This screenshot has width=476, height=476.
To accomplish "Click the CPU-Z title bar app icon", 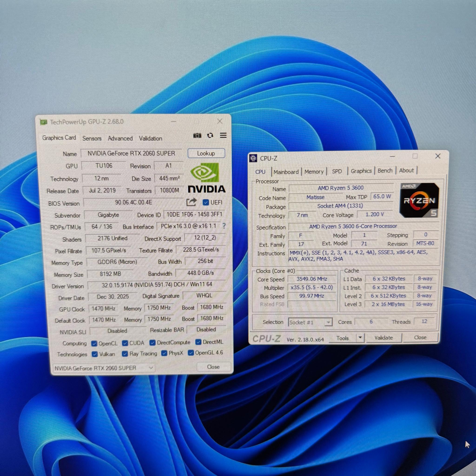I will coord(253,158).
